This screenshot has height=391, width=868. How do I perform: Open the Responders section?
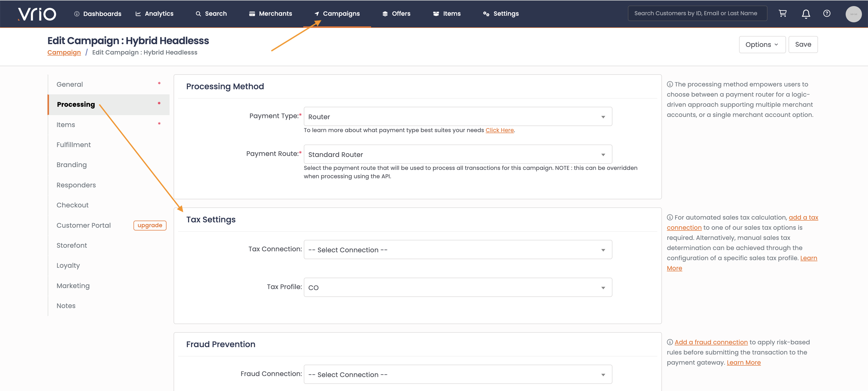109,185
